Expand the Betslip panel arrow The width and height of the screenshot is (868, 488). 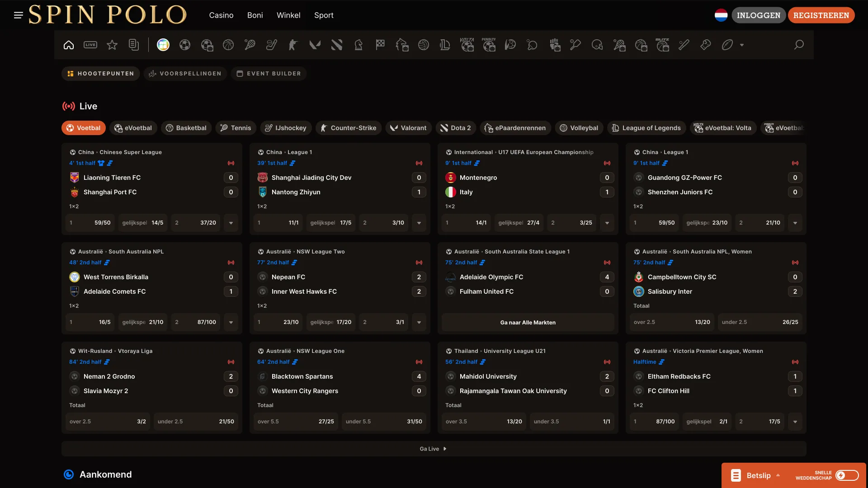[x=778, y=475]
